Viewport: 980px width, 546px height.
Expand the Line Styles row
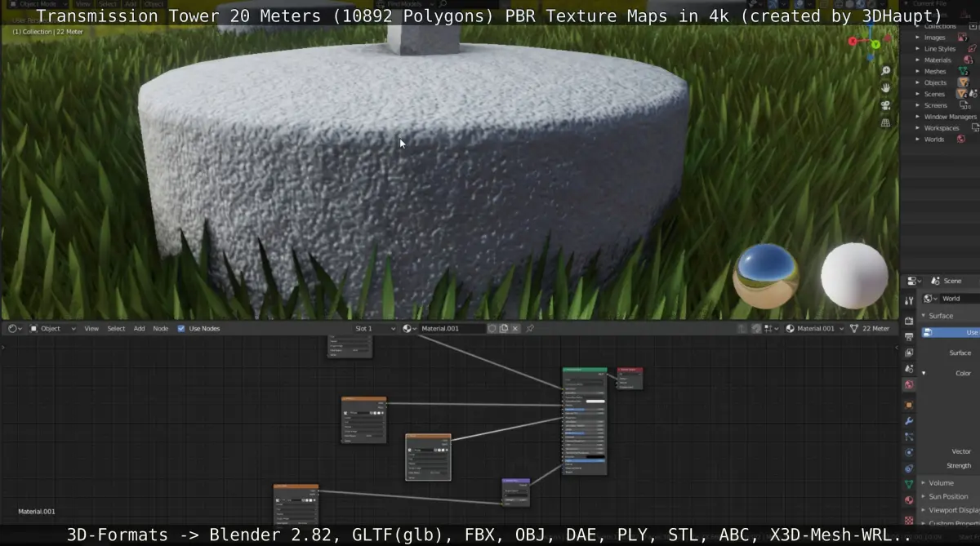point(918,49)
